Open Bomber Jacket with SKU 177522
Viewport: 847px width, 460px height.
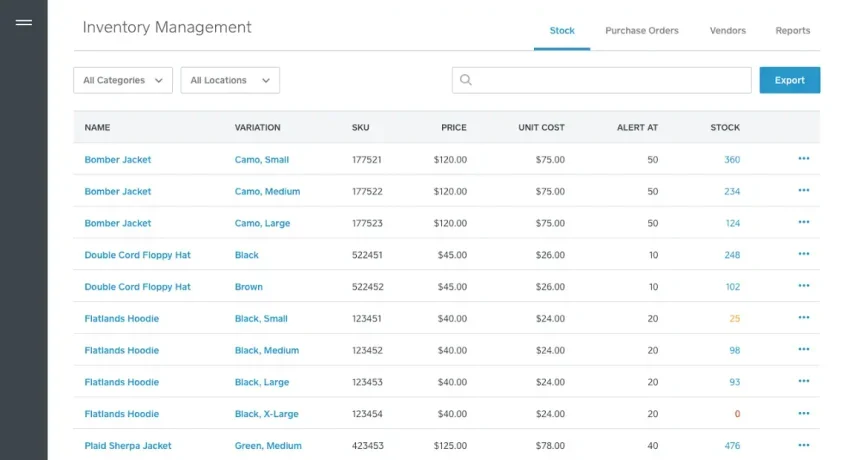pos(118,192)
